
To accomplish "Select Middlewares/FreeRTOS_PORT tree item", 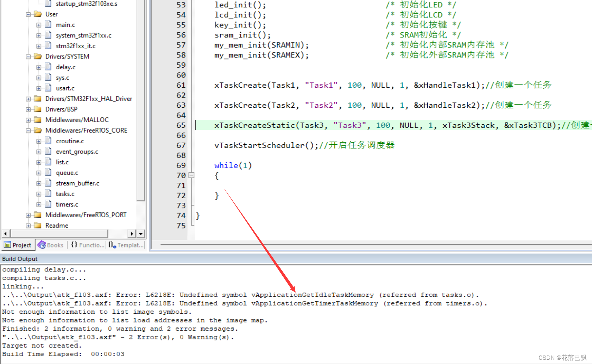I will [x=86, y=215].
